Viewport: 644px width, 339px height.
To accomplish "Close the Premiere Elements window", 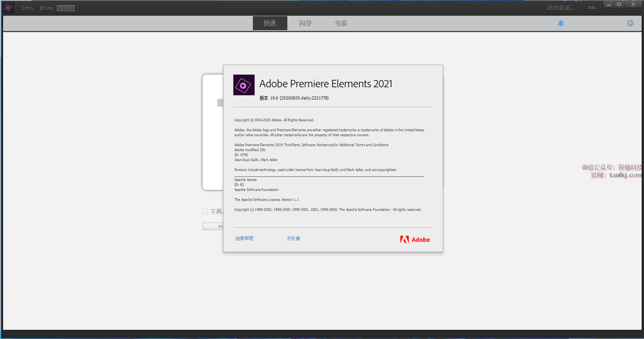I will pos(633,5).
